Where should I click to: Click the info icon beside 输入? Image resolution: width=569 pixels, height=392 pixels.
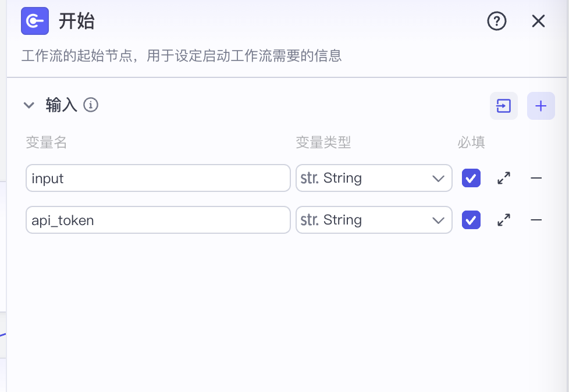[91, 105]
